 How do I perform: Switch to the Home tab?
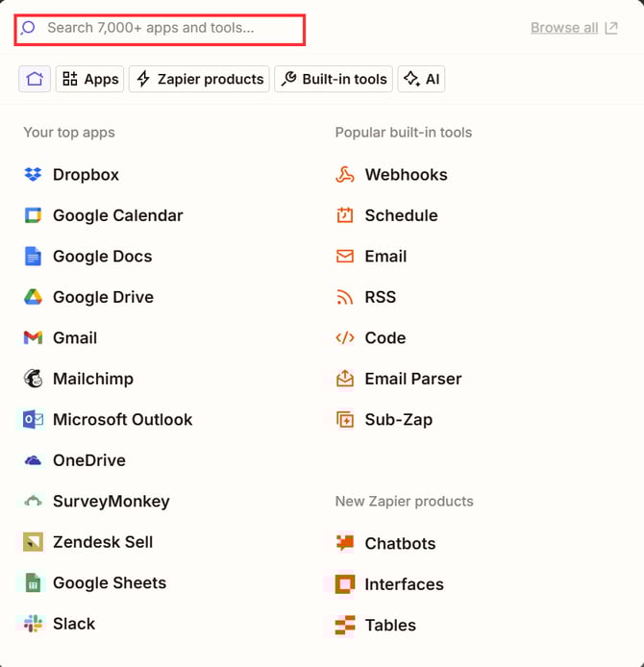click(x=35, y=79)
